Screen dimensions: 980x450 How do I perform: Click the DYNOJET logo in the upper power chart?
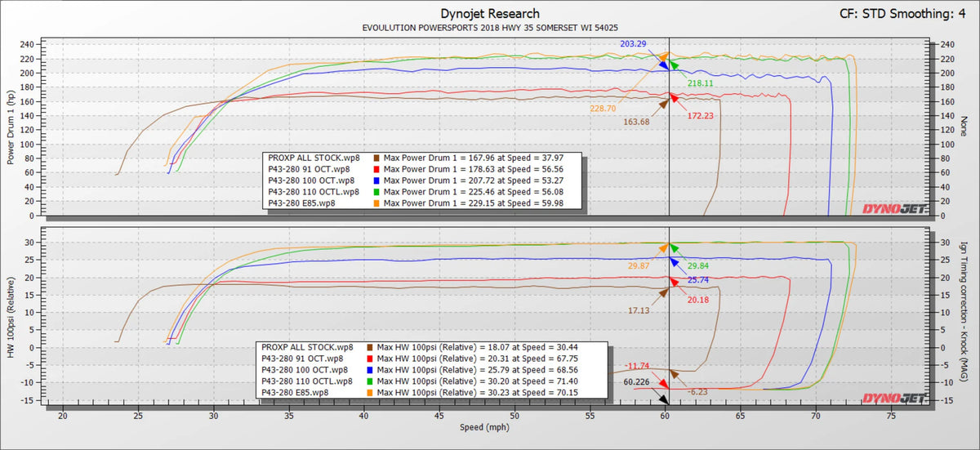click(x=894, y=208)
